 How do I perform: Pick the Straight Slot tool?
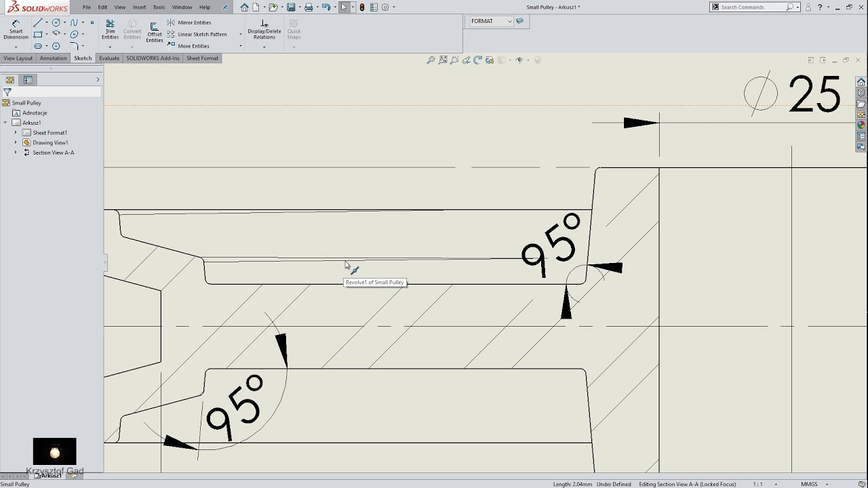pos(37,46)
